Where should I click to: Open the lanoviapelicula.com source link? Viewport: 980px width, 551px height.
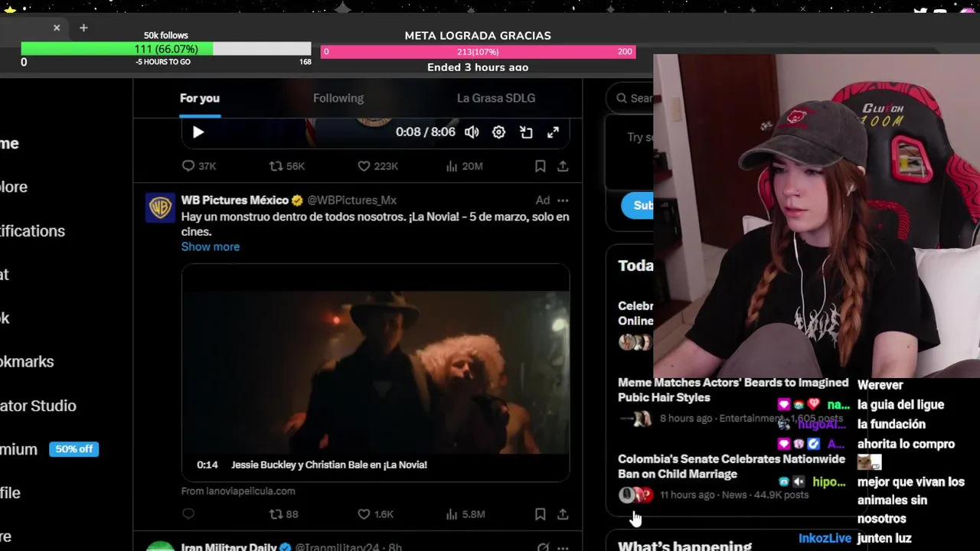click(x=238, y=491)
